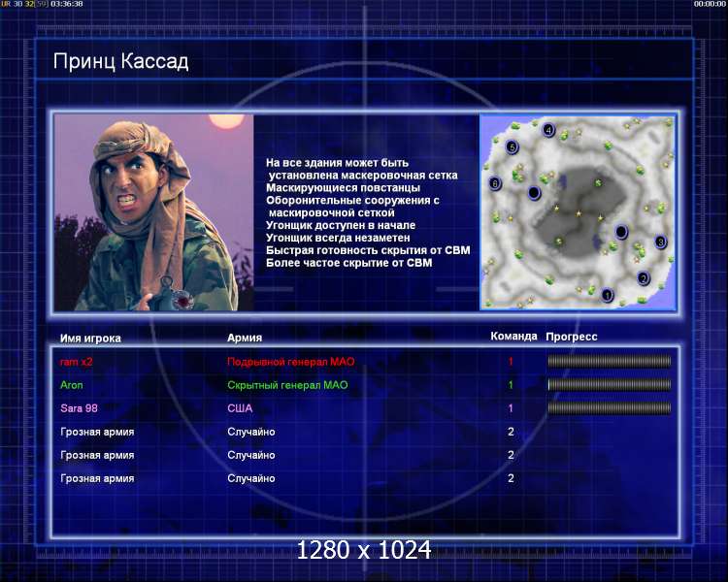Click the 00:00:00 timer readout

(x=710, y=4)
